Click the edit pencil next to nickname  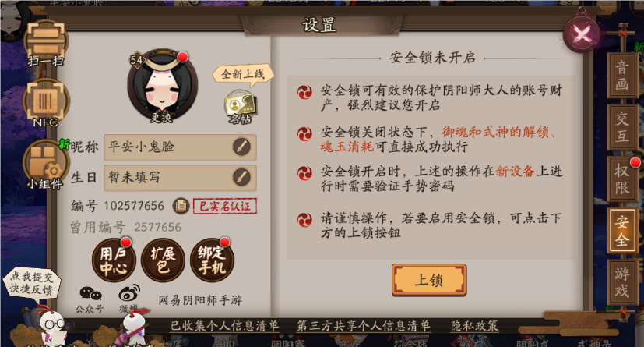pos(241,147)
